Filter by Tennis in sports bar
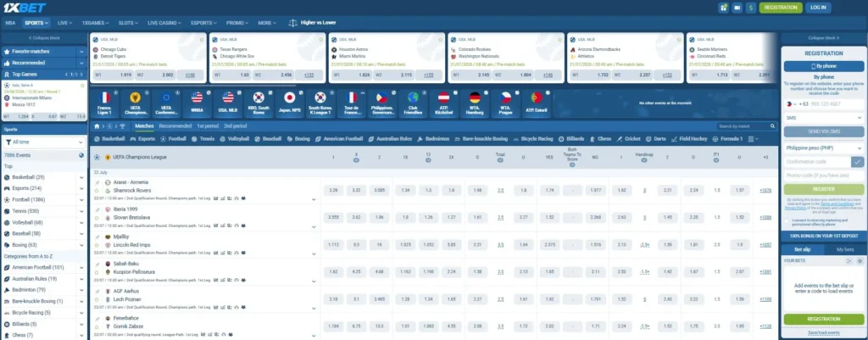 203,139
